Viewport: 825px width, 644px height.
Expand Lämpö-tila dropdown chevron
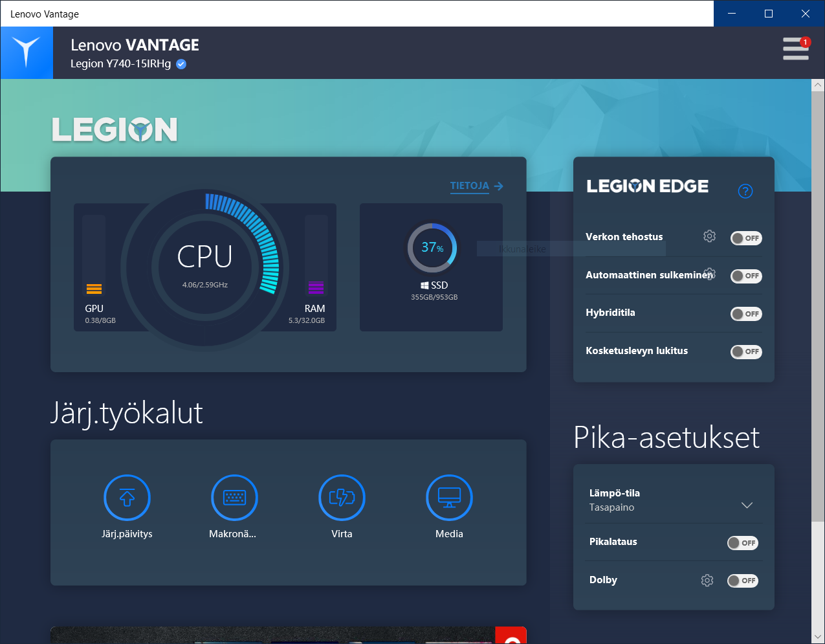pyautogui.click(x=747, y=505)
